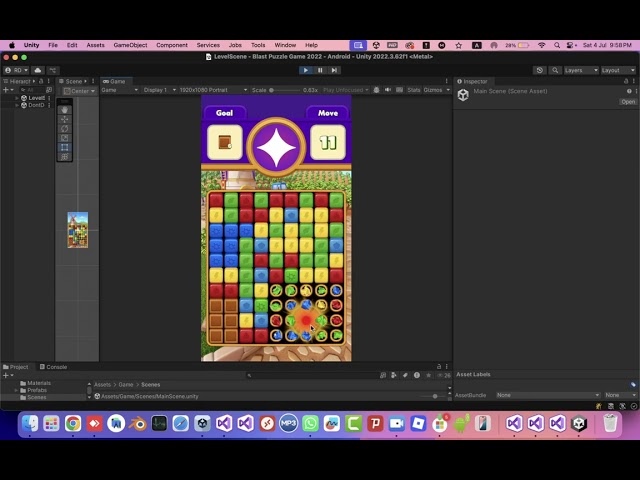
Task: Click the Game breadcrumb in the Project path
Action: coord(126,384)
